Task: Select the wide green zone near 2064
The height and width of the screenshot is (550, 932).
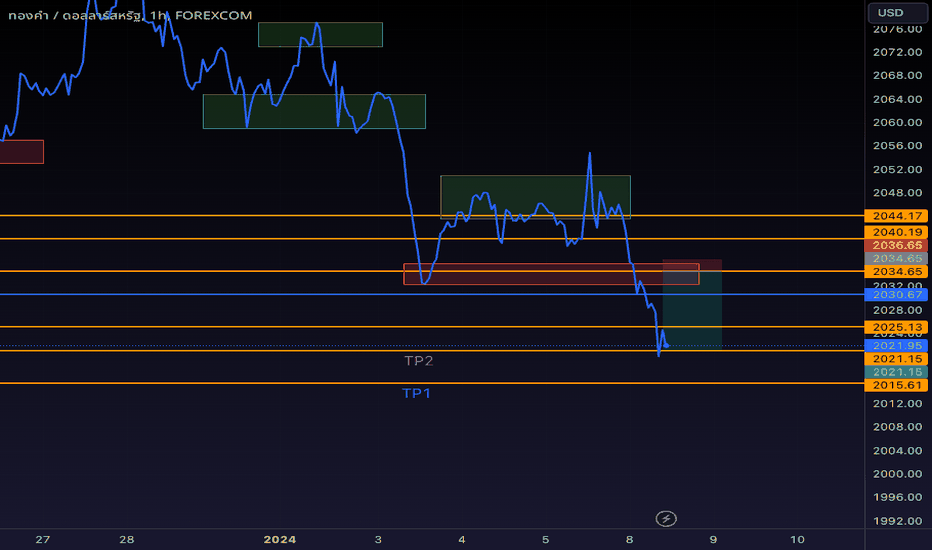Action: (x=314, y=111)
